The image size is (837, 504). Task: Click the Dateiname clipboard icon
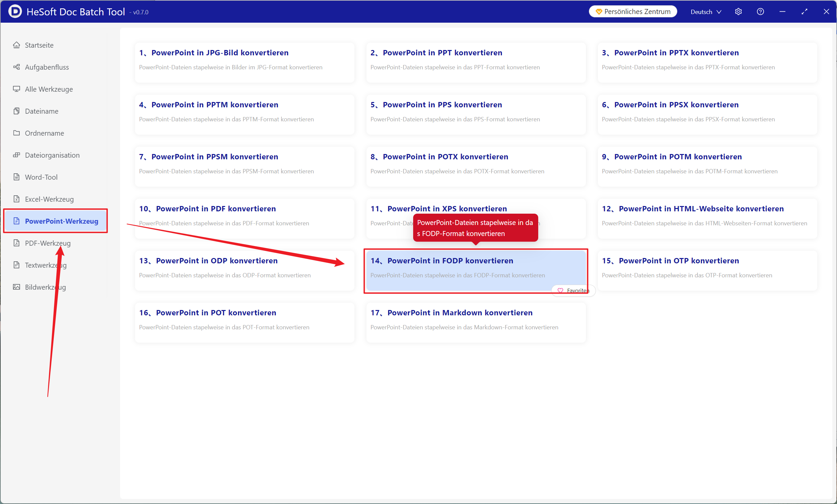(x=16, y=111)
